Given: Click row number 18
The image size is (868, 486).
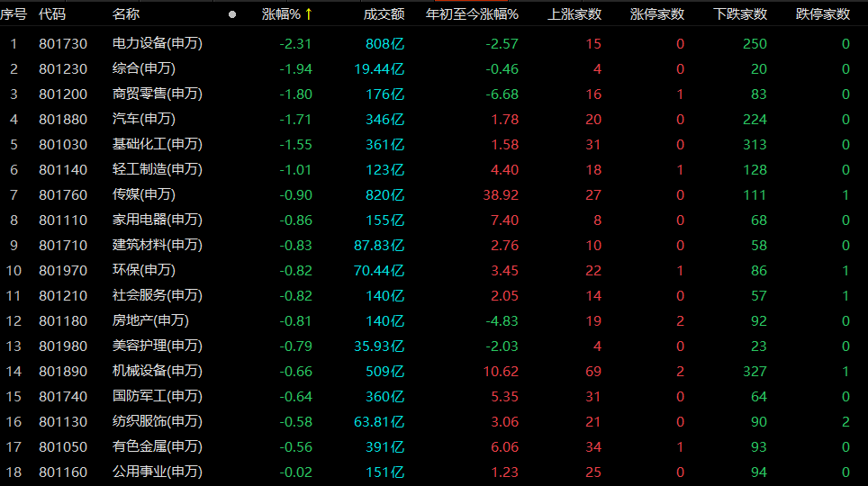Looking at the screenshot, I should pyautogui.click(x=14, y=472).
